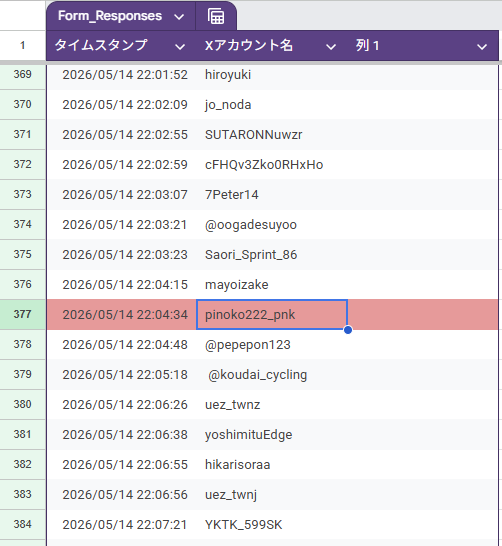Click the cell containing uez_twnj

pyautogui.click(x=272, y=494)
